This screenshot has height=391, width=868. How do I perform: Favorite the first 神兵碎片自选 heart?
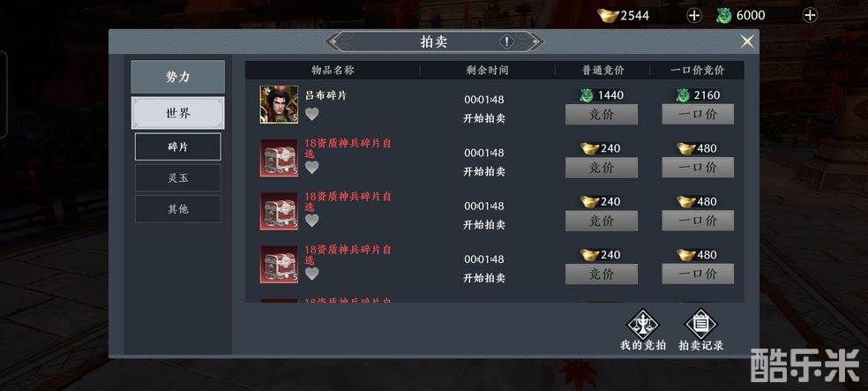point(312,167)
